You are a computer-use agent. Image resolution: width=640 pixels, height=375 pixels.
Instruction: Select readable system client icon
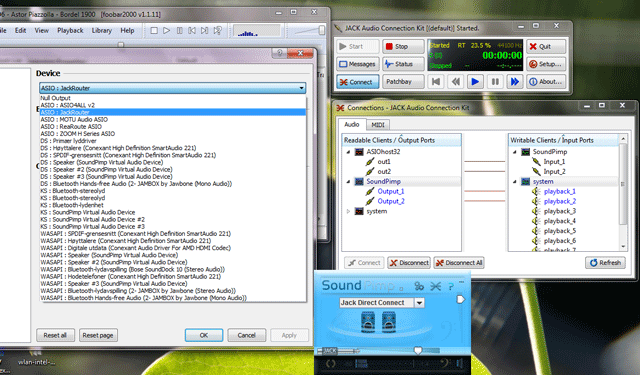tap(359, 211)
